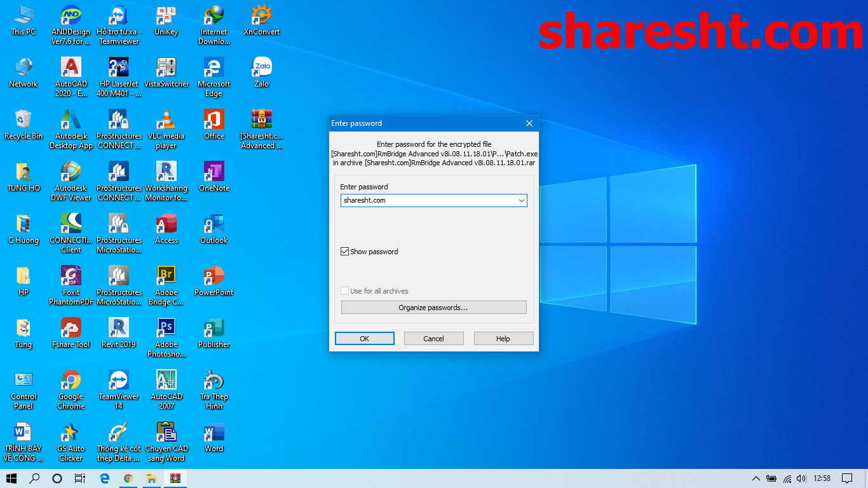Select the Autodesk Desktop App shortcut
Image resolution: width=868 pixels, height=488 pixels.
point(71,129)
